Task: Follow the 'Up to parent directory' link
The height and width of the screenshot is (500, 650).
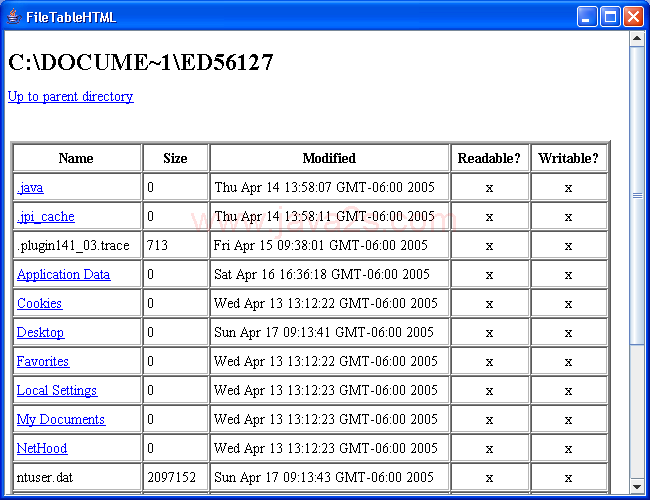Action: (70, 97)
